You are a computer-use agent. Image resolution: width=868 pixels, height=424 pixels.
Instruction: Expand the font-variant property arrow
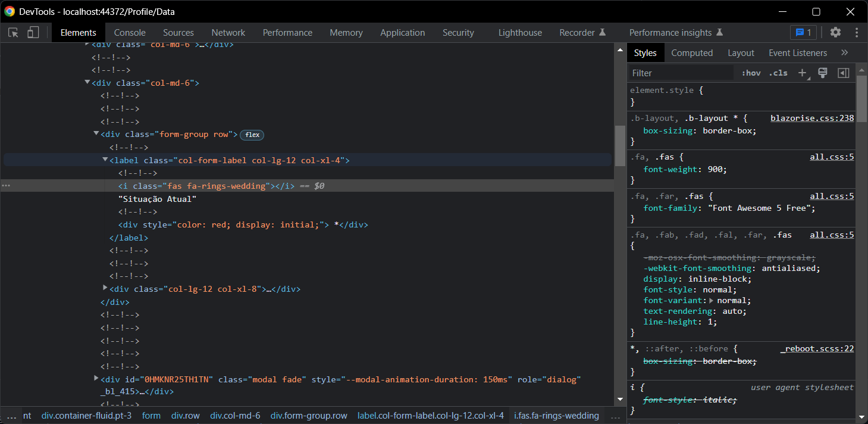tap(710, 300)
